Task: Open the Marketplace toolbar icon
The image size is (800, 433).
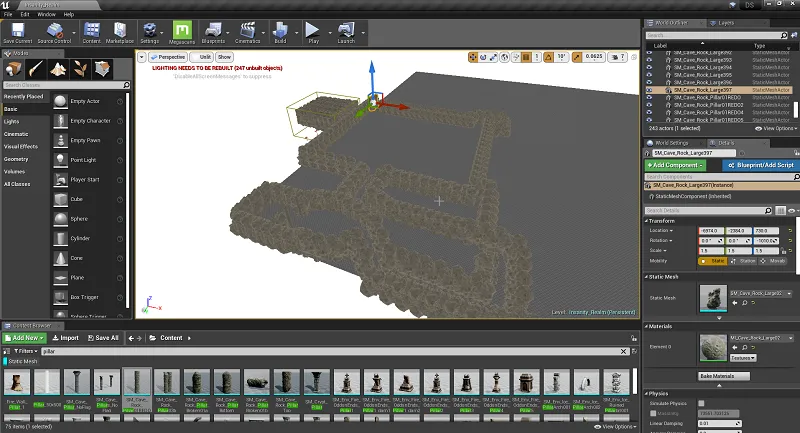Action: click(120, 31)
